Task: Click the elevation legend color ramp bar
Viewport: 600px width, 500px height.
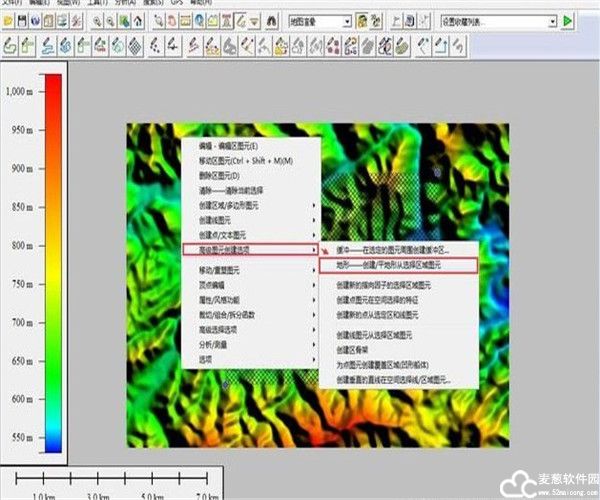Action: [x=53, y=264]
